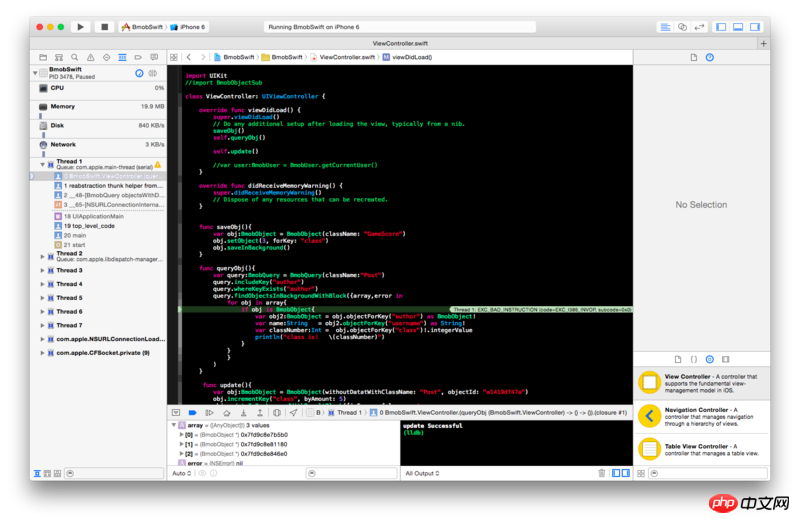Choose the iPhone 6 destination
Viewport: 800px width, 523px height.
[x=188, y=27]
